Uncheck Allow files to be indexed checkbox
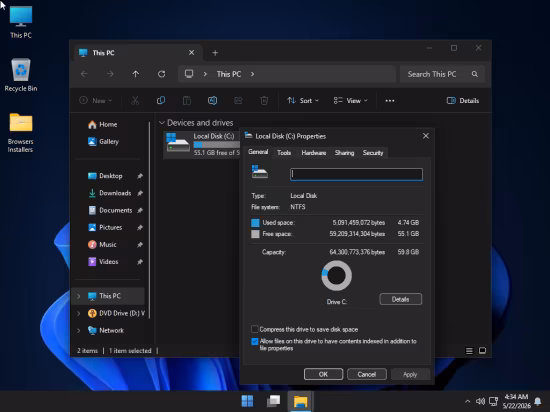 (x=255, y=342)
